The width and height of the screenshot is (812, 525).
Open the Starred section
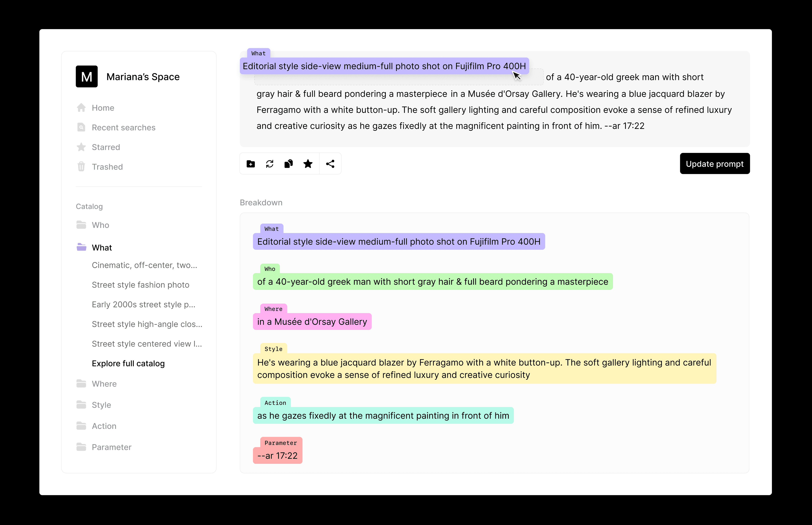point(105,147)
